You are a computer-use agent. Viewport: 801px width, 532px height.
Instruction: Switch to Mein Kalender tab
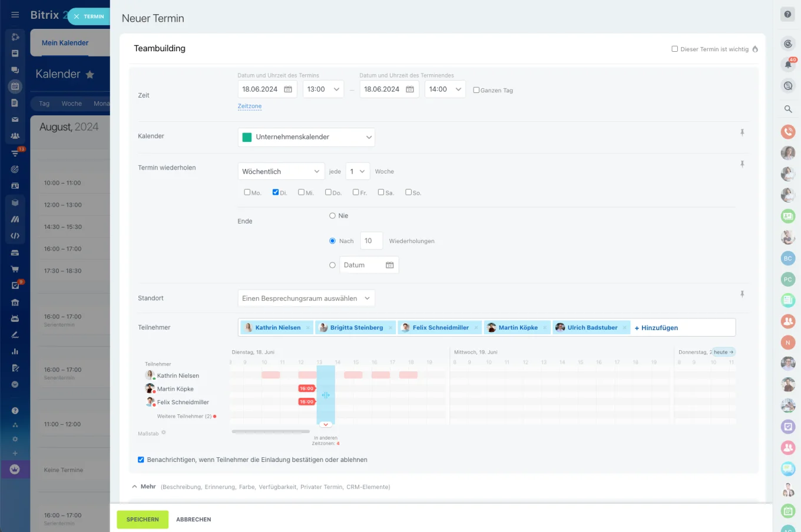click(x=65, y=43)
